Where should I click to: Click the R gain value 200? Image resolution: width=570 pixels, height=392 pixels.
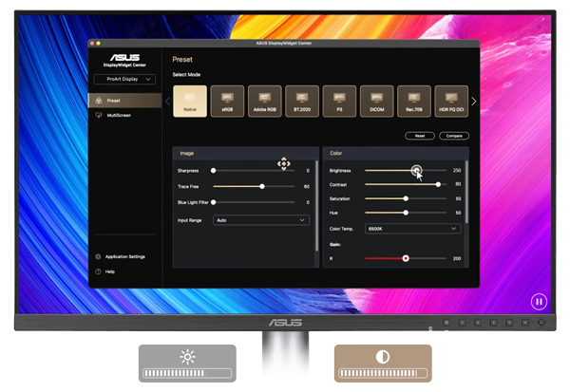(457, 258)
